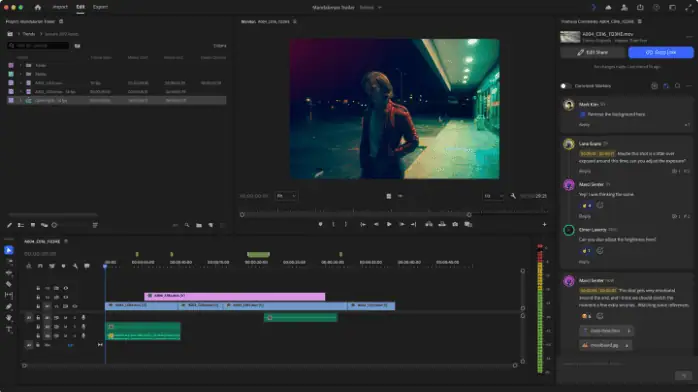Step forward one frame
Viewport: 698px width, 392px height.
tap(402, 225)
